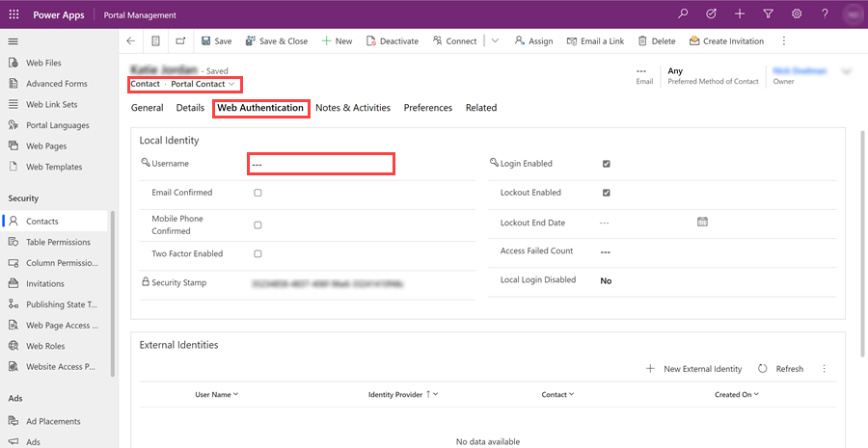Toggle Mobile Phone Confirmed checkbox
The image size is (868, 448).
(x=258, y=225)
